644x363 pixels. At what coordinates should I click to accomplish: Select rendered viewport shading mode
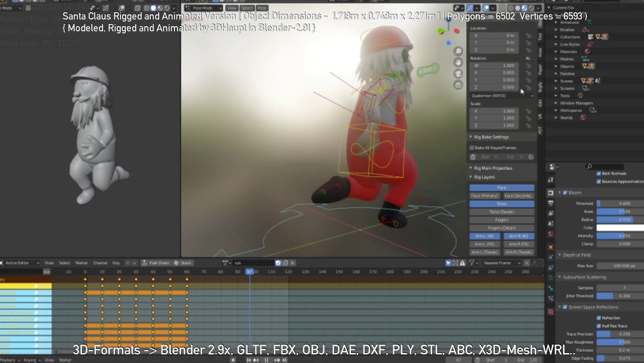pyautogui.click(x=531, y=8)
